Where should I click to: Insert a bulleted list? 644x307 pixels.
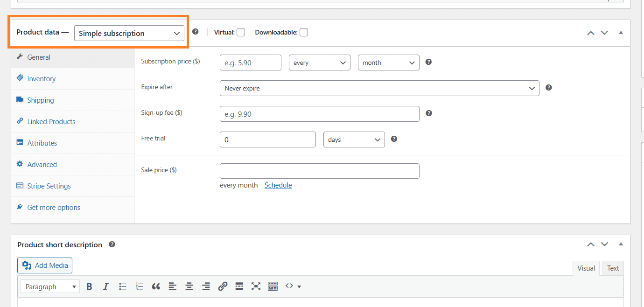tap(123, 286)
